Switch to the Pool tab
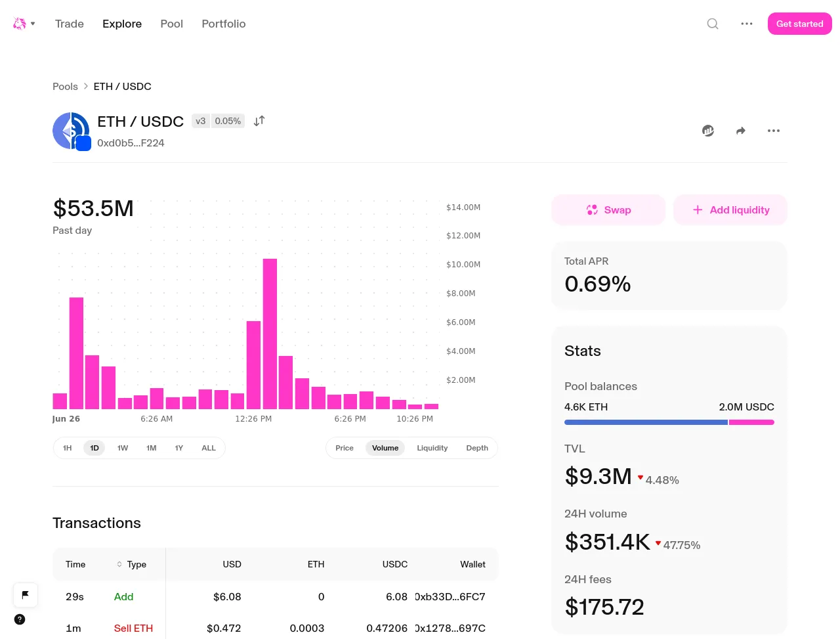This screenshot has height=639, width=840. [x=172, y=24]
